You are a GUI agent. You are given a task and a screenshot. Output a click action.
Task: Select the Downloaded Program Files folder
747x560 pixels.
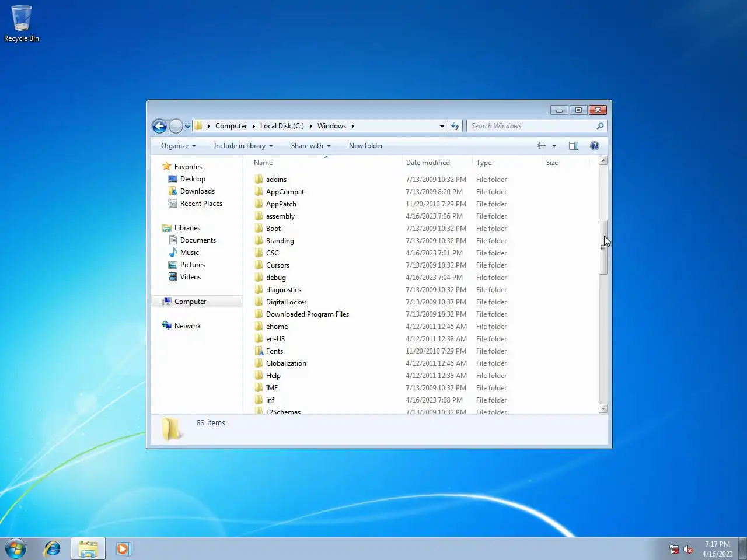307,314
